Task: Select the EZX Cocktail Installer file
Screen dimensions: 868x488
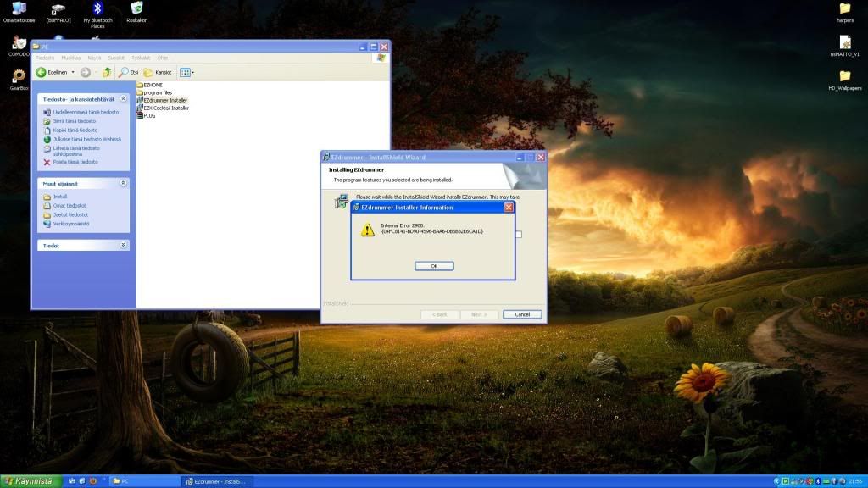Action: click(x=163, y=108)
